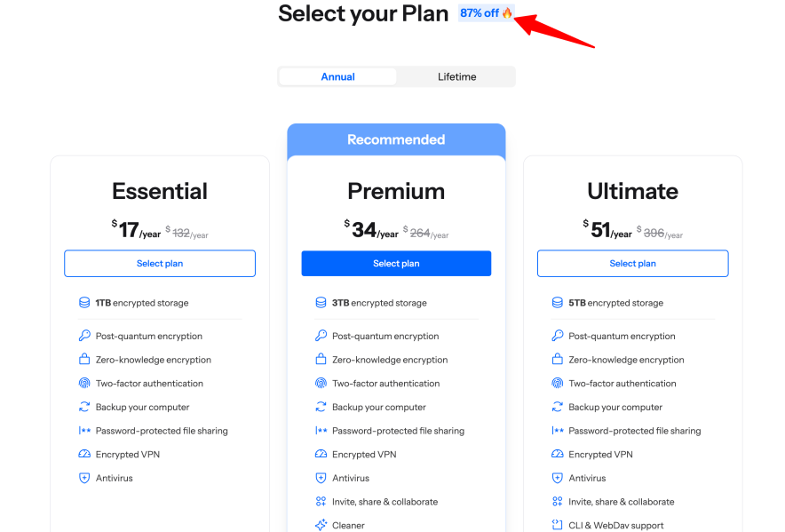The width and height of the screenshot is (785, 532).
Task: Select the Premium plan
Action: [396, 264]
